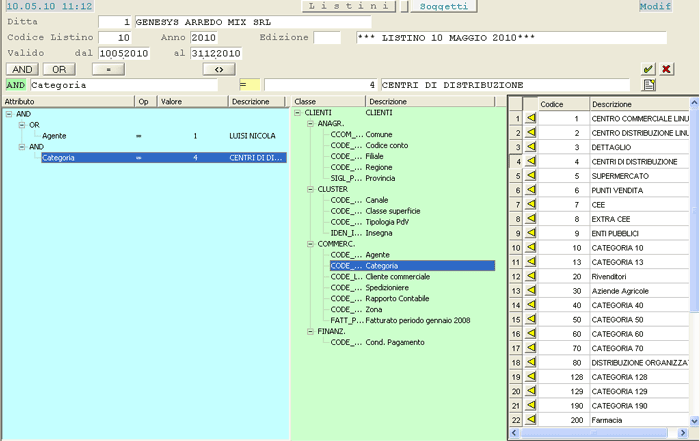700x441 pixels.
Task: Collapse the FINANZ. group
Action: point(310,331)
